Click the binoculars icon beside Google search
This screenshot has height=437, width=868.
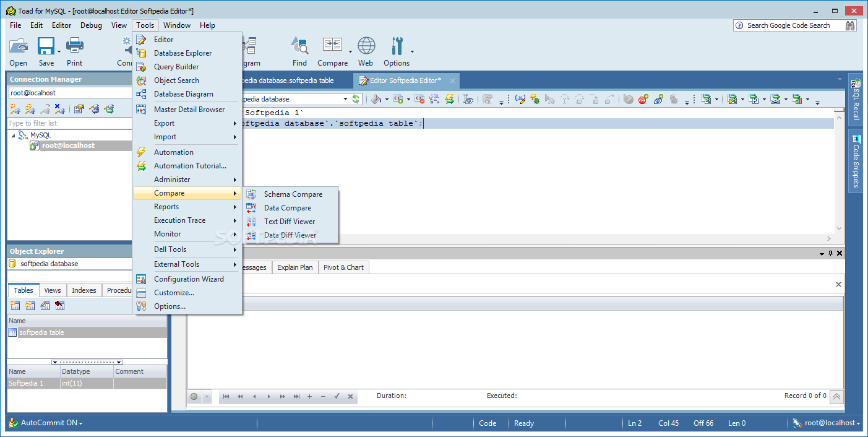[851, 25]
